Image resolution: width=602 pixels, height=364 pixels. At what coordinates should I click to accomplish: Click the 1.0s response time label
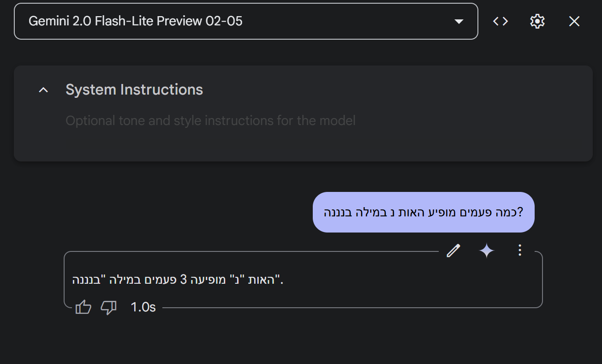point(143,307)
